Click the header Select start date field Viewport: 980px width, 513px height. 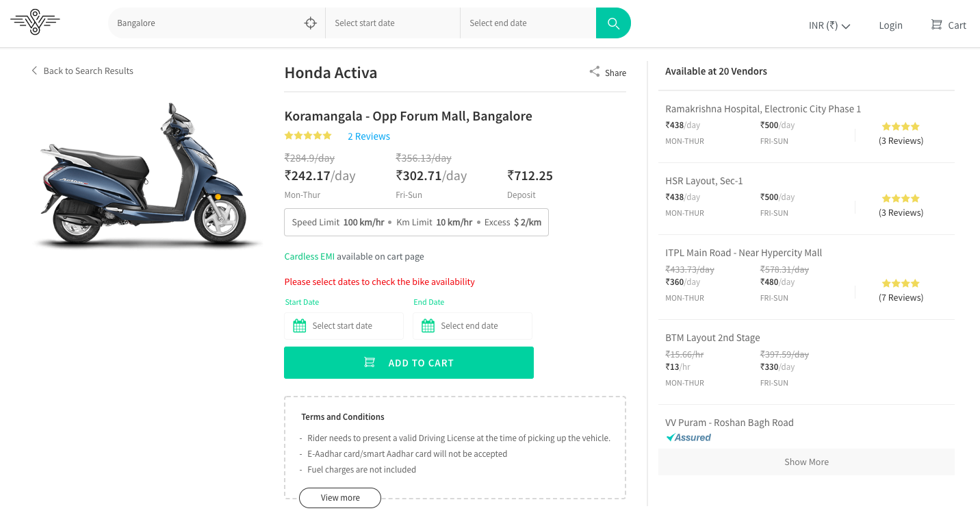click(392, 23)
